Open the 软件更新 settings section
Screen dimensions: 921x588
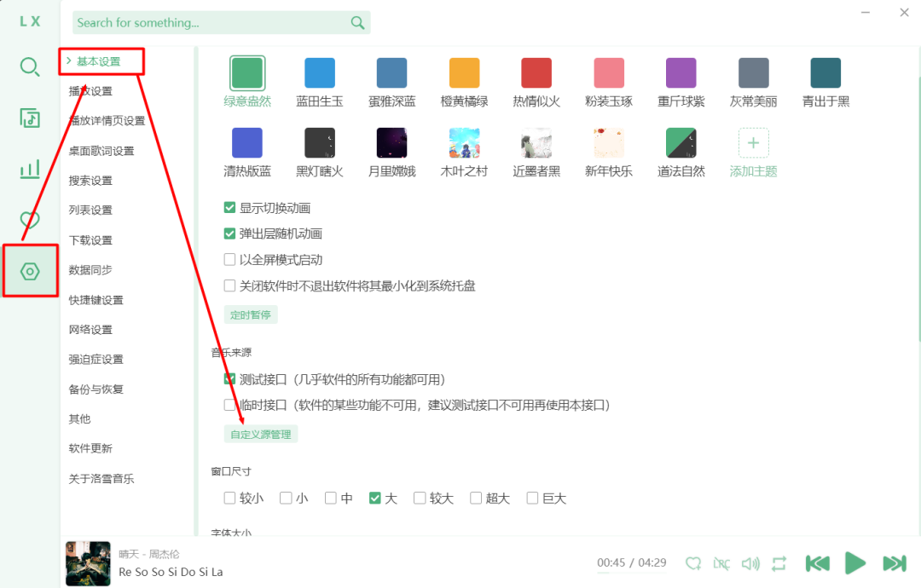[x=90, y=448]
